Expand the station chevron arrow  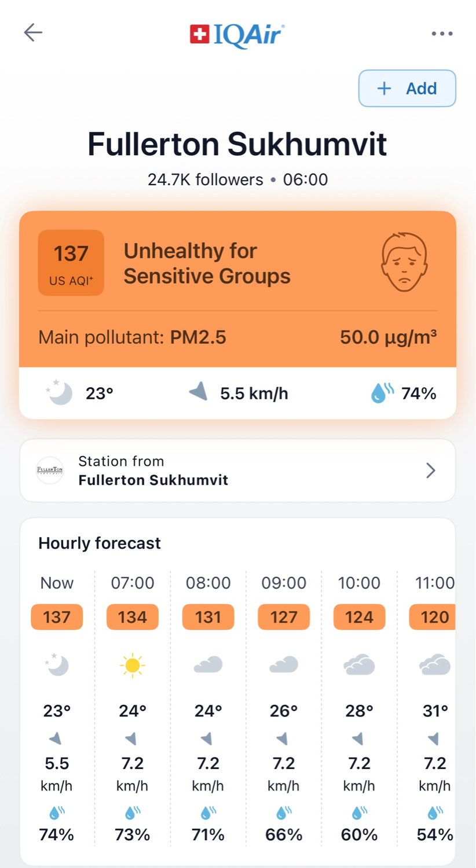pyautogui.click(x=430, y=470)
